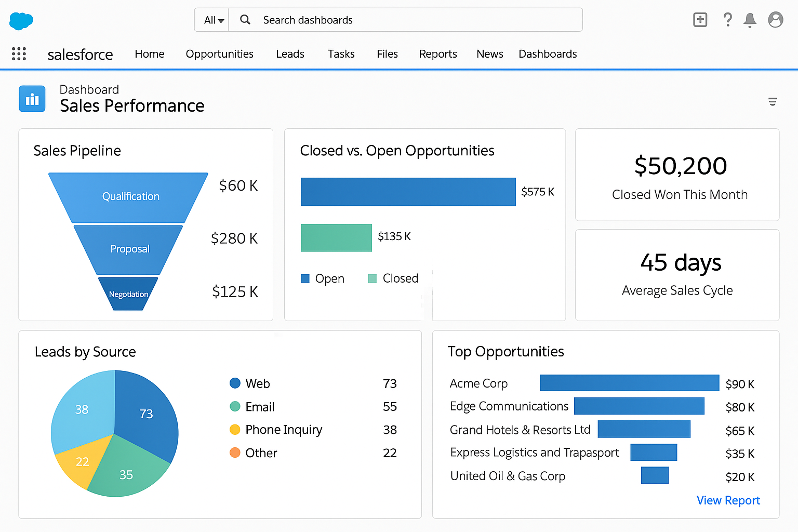Focus the Search dashboards field
798x532 pixels.
pyautogui.click(x=406, y=20)
